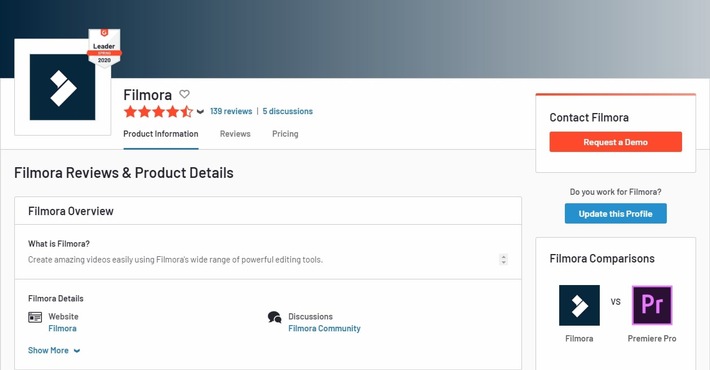Screen dimensions: 710x370
Task: Expand the rating breakdown chevron beside the stars
Action: (200, 112)
